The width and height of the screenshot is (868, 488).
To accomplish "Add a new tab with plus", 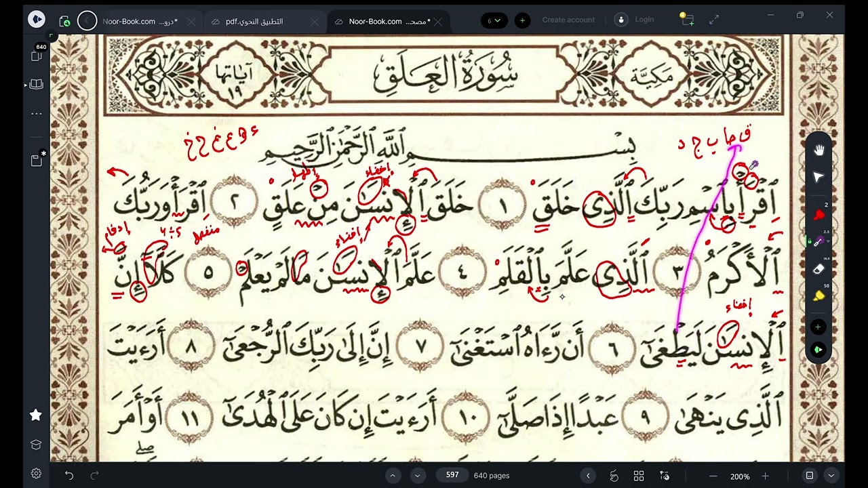I will coord(522,20).
